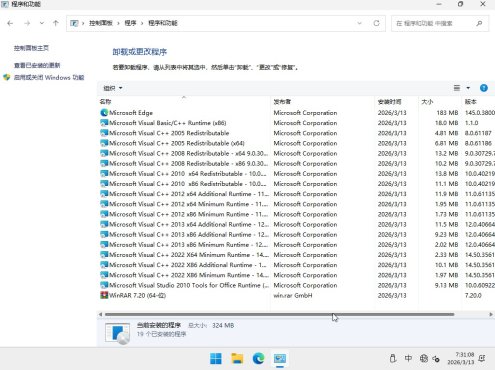Screen dimensions: 495x370
Task: Select Visual Studio 2010 Tools for Office
Action: 297,285
